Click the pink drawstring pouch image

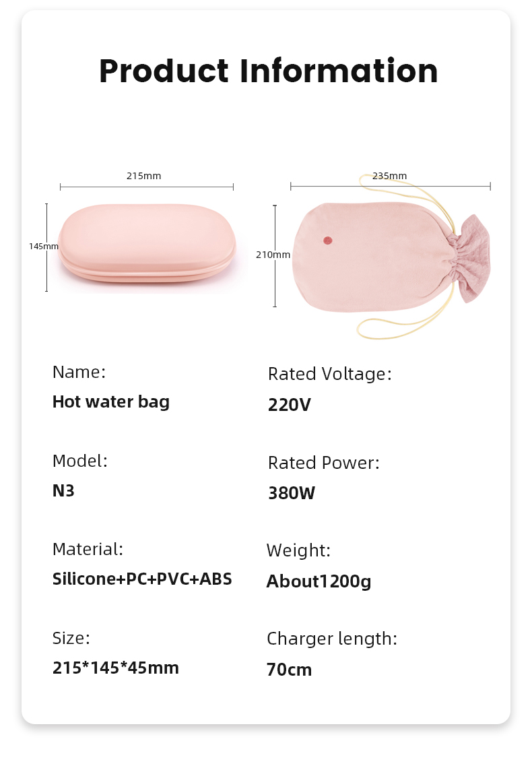pyautogui.click(x=391, y=257)
